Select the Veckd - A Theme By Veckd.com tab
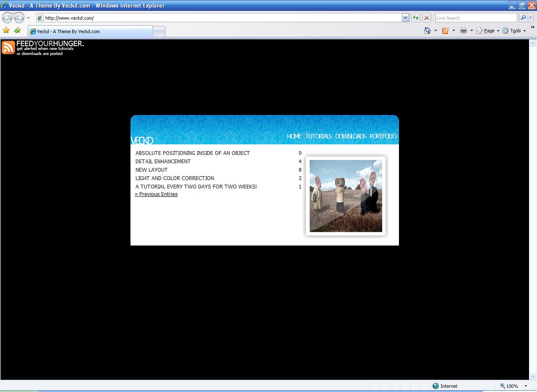The height and width of the screenshot is (392, 537). coord(90,31)
